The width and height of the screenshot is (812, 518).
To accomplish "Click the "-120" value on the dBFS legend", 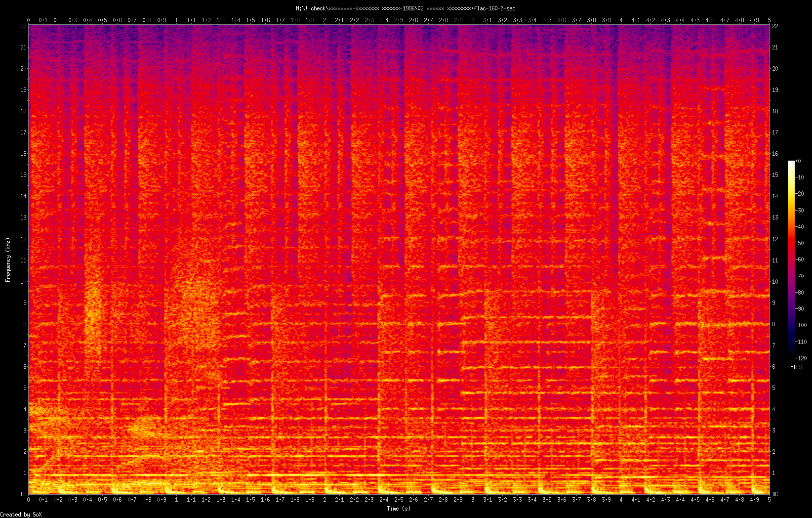I will click(x=801, y=358).
